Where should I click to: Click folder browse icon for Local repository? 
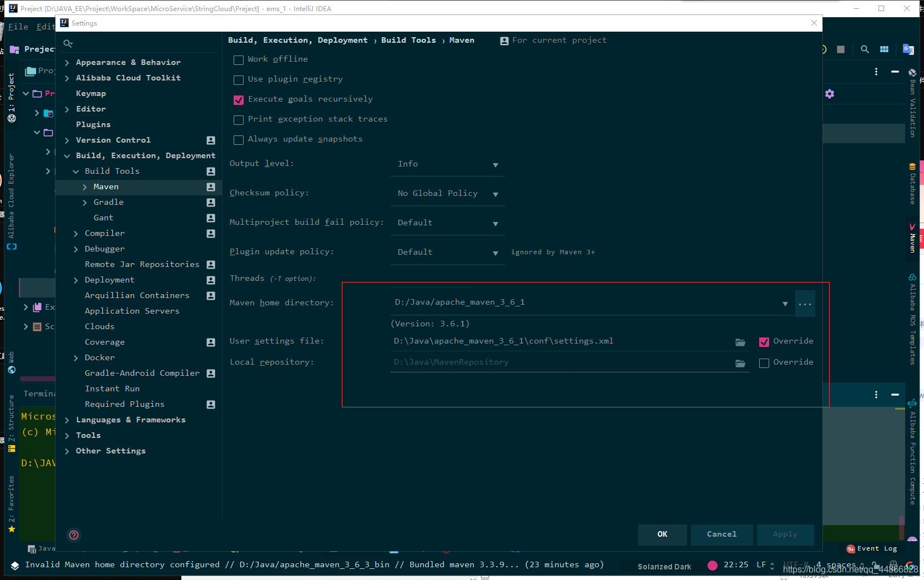[x=740, y=363]
